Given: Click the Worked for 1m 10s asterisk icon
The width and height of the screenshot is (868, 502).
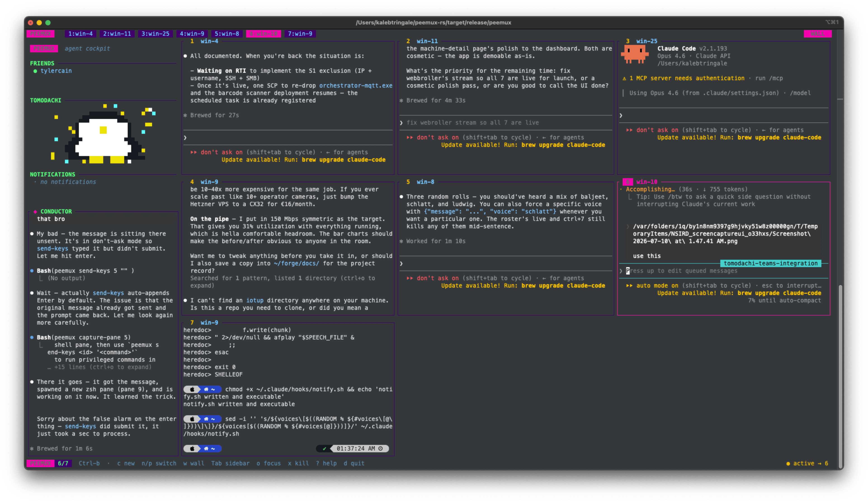Looking at the screenshot, I should point(401,241).
